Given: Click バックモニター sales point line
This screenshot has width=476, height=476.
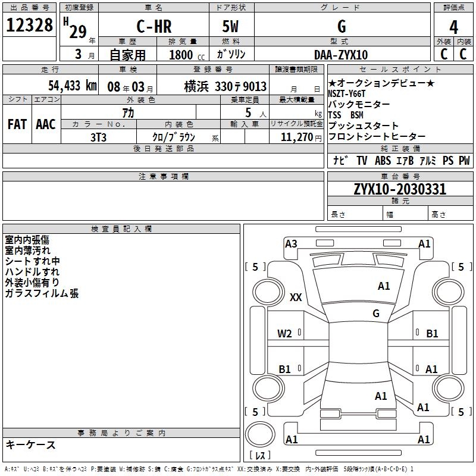Looking at the screenshot, I should click(x=359, y=105).
